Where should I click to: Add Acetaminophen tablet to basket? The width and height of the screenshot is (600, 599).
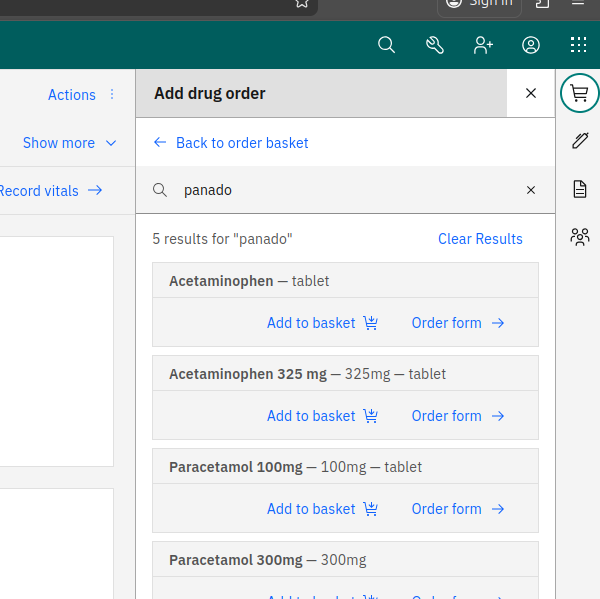[322, 323]
